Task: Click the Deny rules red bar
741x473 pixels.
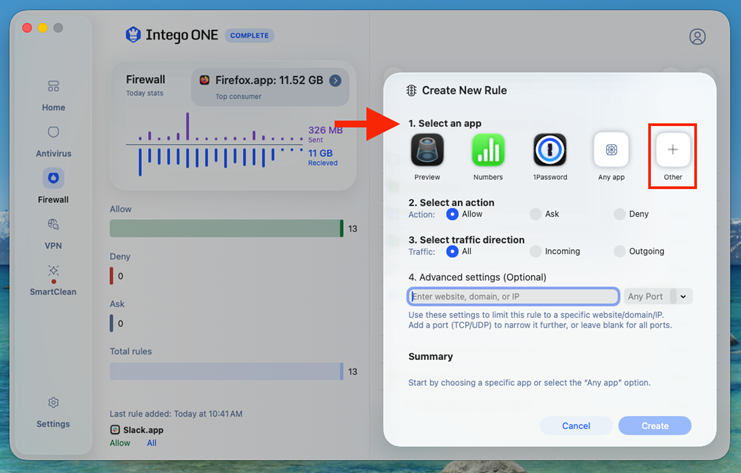Action: point(112,276)
